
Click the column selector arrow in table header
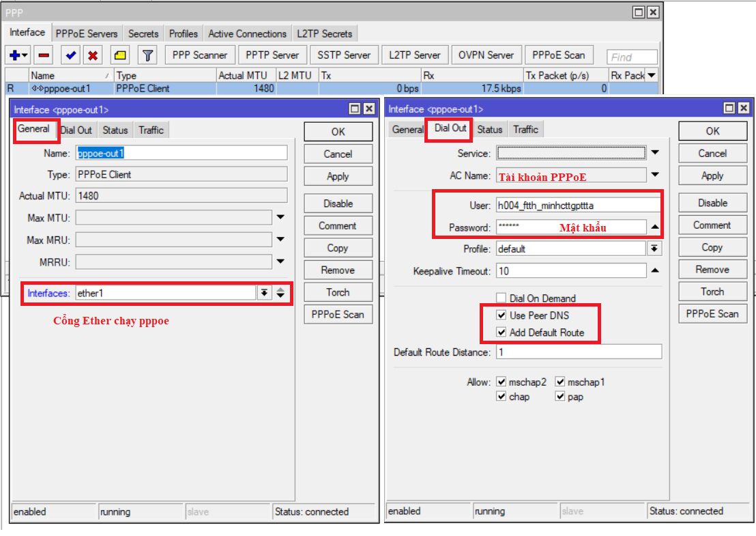[x=651, y=75]
